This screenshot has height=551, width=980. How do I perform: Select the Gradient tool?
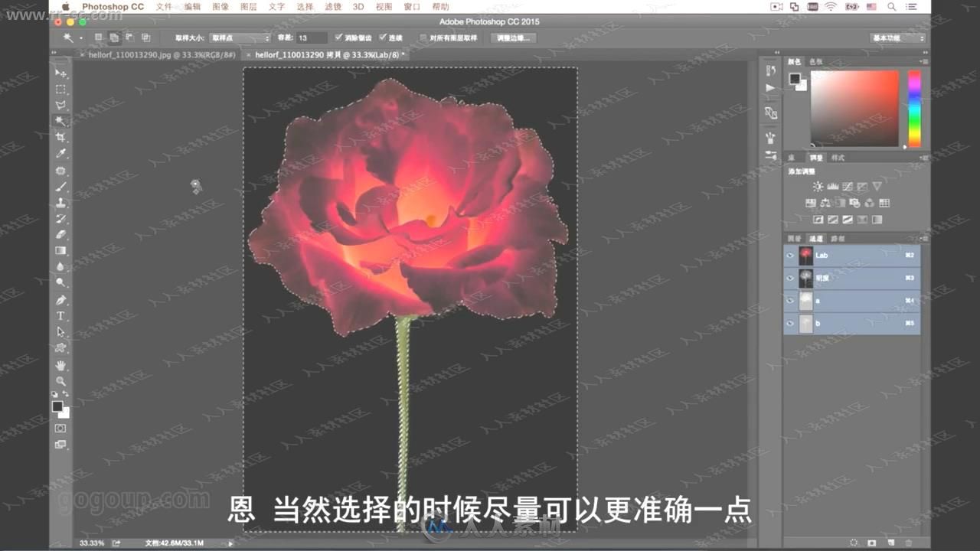60,250
